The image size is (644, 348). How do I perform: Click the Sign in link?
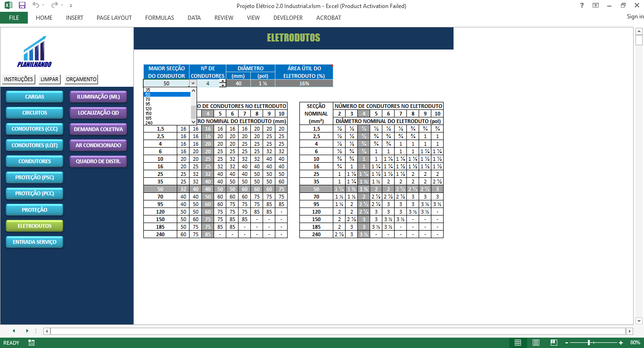pos(635,17)
